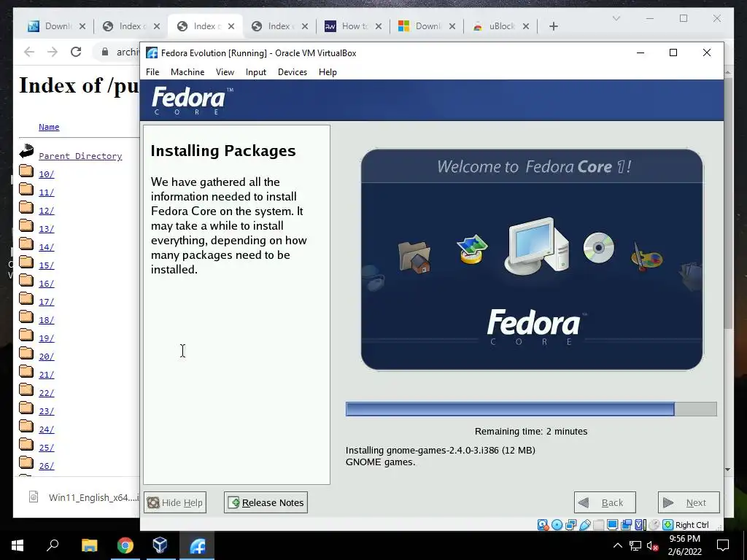The image size is (747, 560).
Task: Click the muted volume icon in system tray
Action: point(652,545)
